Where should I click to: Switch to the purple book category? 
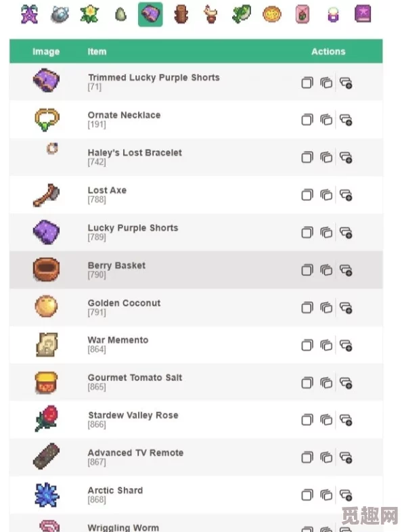[x=363, y=14]
